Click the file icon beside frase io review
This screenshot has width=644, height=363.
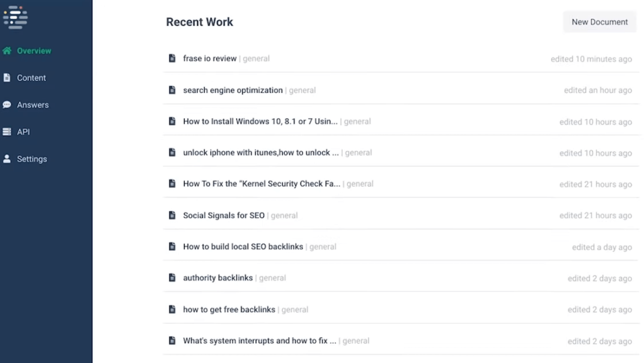pyautogui.click(x=172, y=59)
